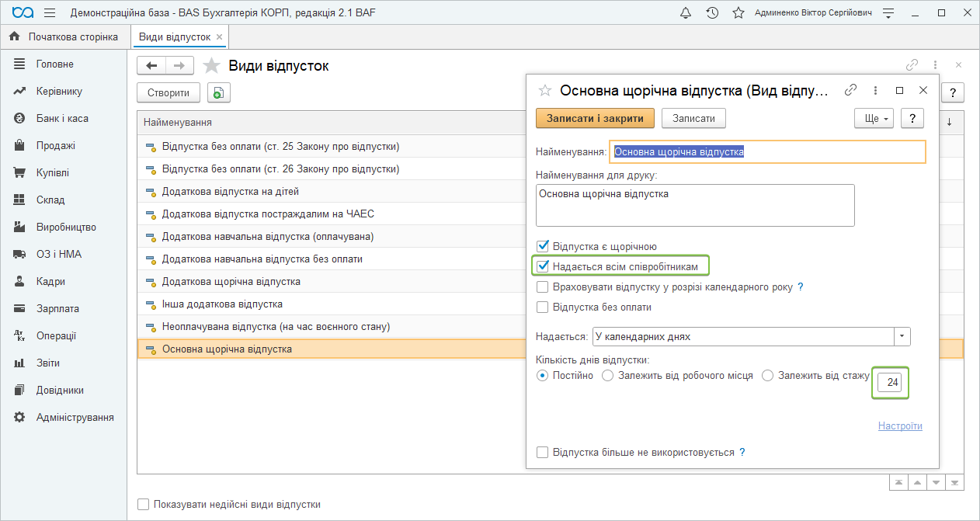Click the vacation days count field
The height and width of the screenshot is (521, 980).
click(890, 383)
